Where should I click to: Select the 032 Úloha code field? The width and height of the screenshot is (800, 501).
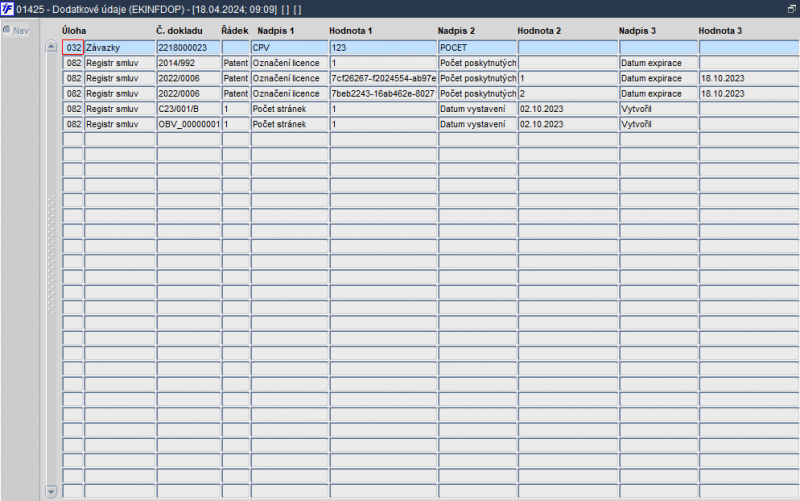pos(73,47)
